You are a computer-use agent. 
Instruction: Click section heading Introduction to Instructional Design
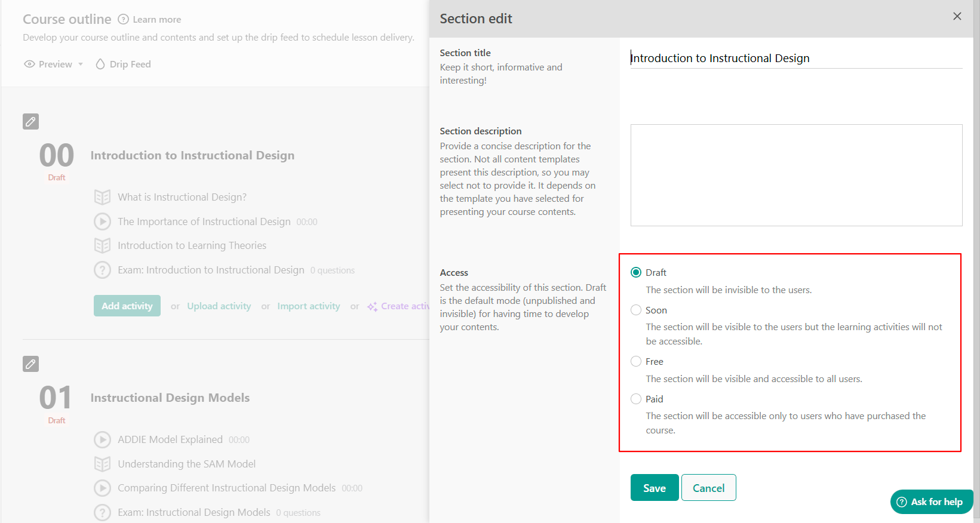(192, 155)
